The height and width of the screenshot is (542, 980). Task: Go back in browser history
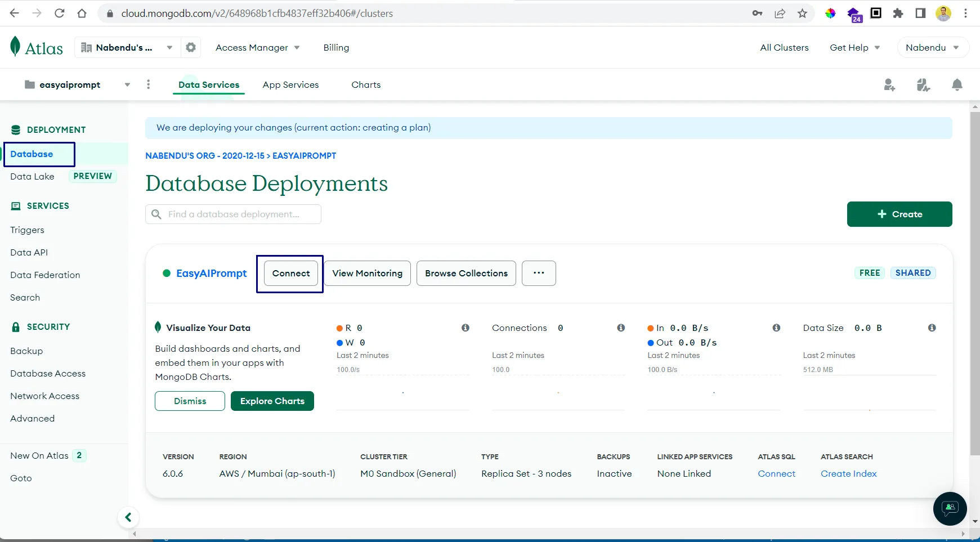point(15,13)
